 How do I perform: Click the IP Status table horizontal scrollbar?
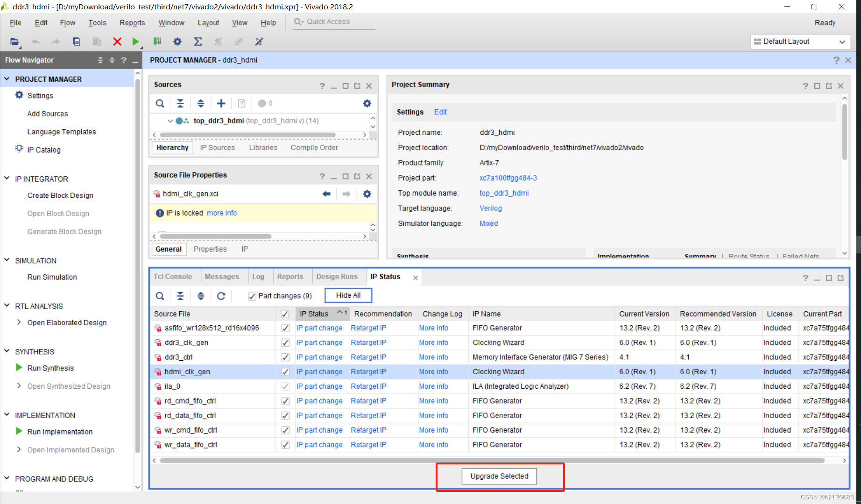pos(492,461)
